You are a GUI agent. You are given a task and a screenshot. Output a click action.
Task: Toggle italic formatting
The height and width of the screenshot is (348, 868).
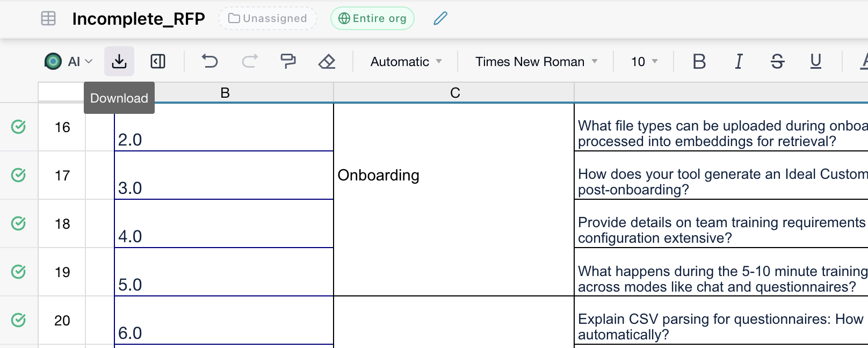tap(739, 62)
